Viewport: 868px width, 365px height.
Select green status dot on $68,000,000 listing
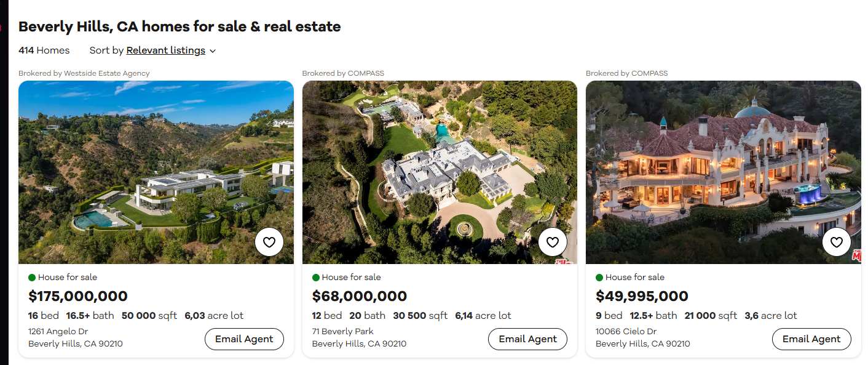point(316,278)
